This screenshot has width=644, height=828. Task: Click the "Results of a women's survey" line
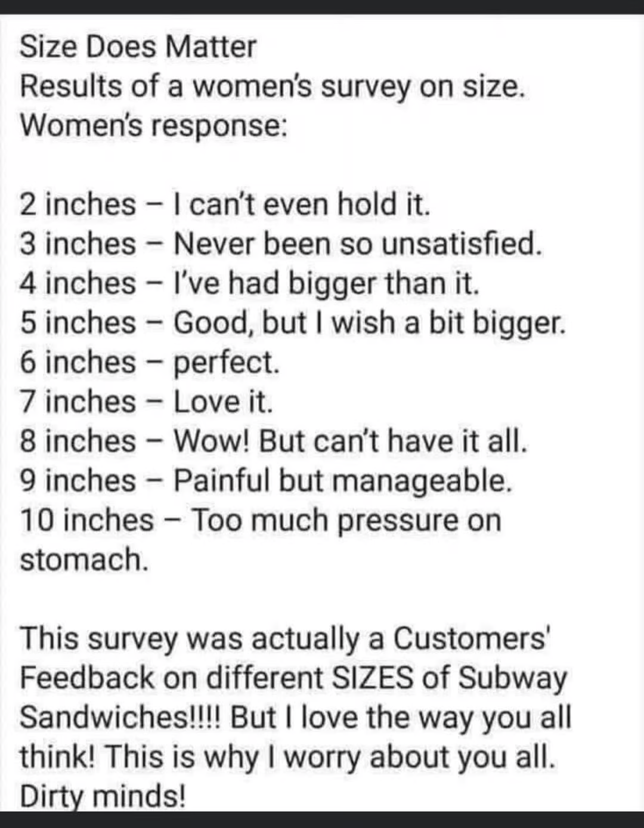click(x=273, y=86)
